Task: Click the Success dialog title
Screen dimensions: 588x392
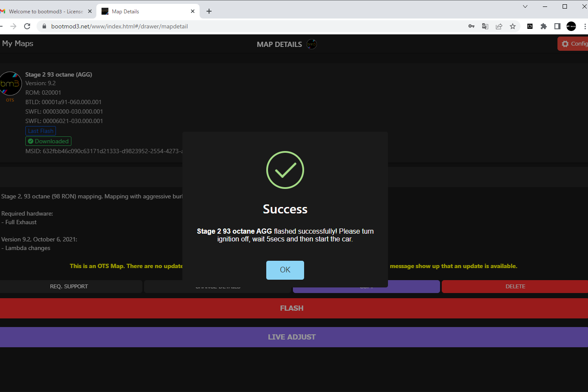Action: [285, 209]
